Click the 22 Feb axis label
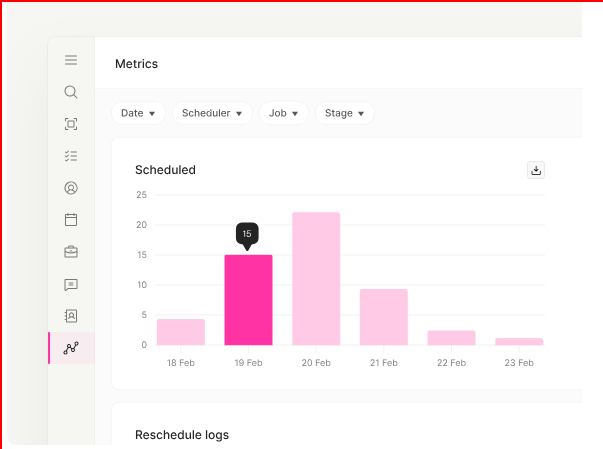The height and width of the screenshot is (449, 603). click(x=451, y=363)
